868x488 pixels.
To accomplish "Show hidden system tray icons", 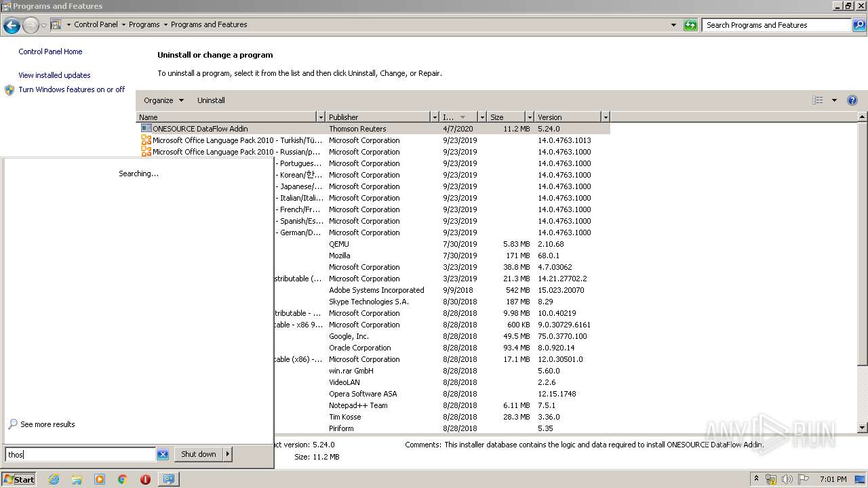I will tap(756, 479).
